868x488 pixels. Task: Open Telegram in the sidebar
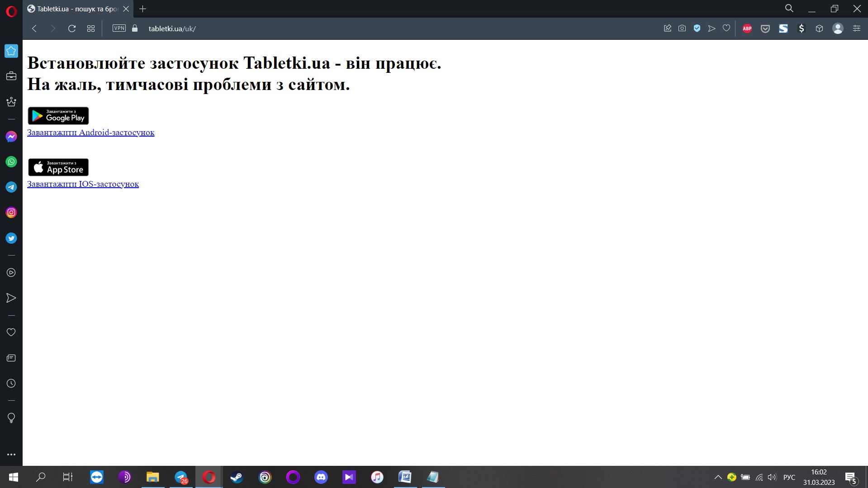pos(11,187)
